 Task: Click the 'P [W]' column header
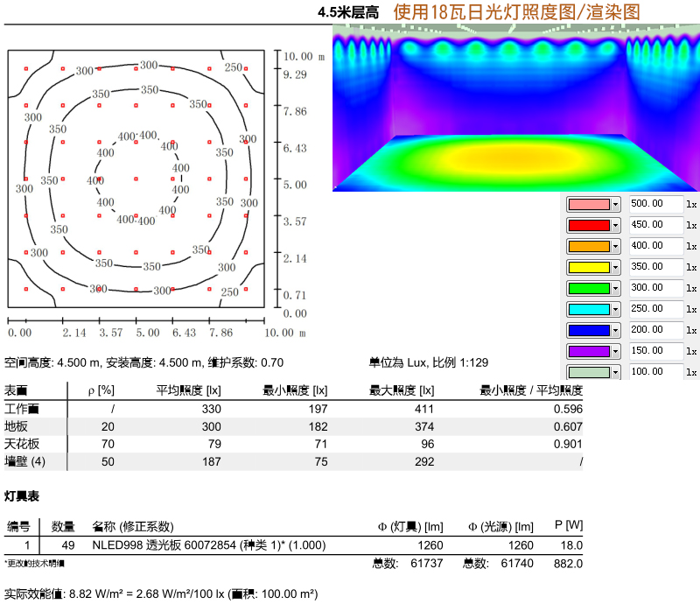[569, 525]
